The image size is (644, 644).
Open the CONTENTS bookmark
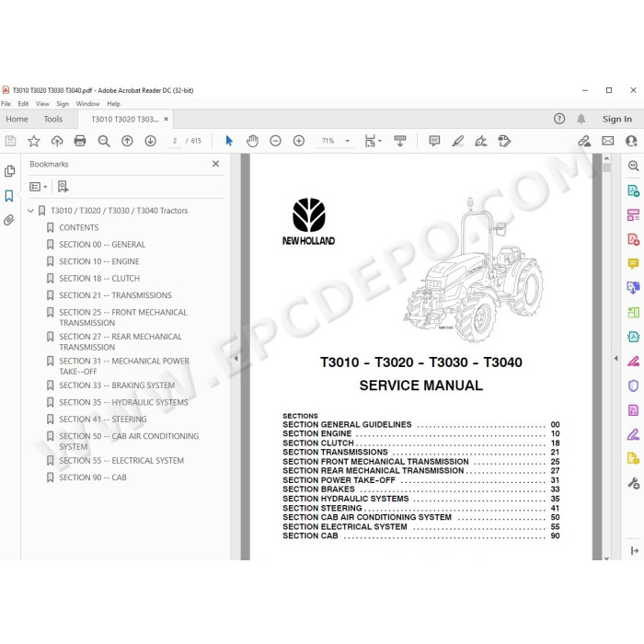click(x=79, y=227)
